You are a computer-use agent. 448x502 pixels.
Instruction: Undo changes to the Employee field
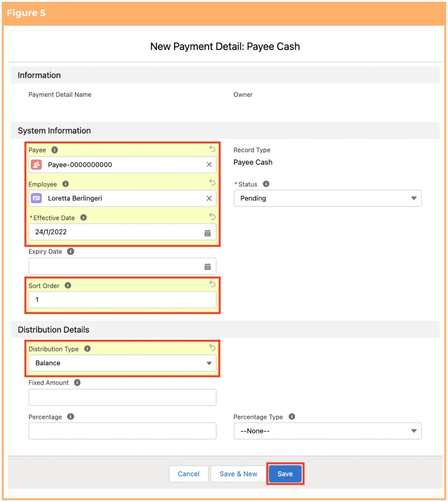point(212,183)
